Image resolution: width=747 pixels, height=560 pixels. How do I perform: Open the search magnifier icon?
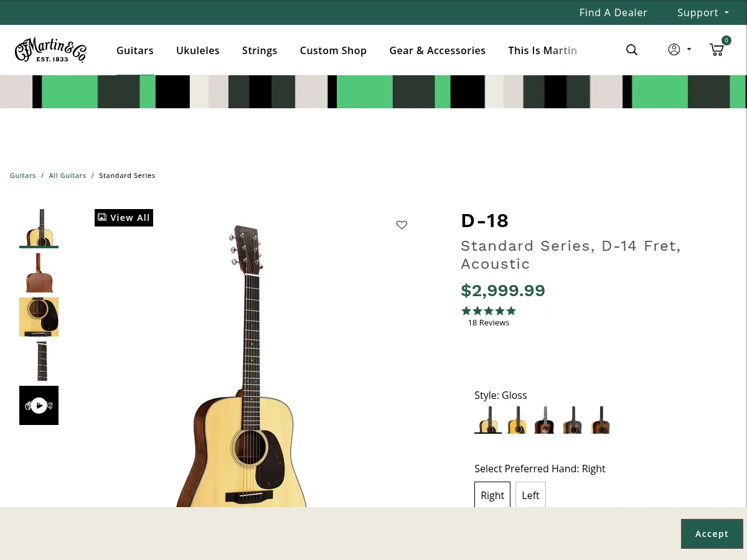[631, 50]
